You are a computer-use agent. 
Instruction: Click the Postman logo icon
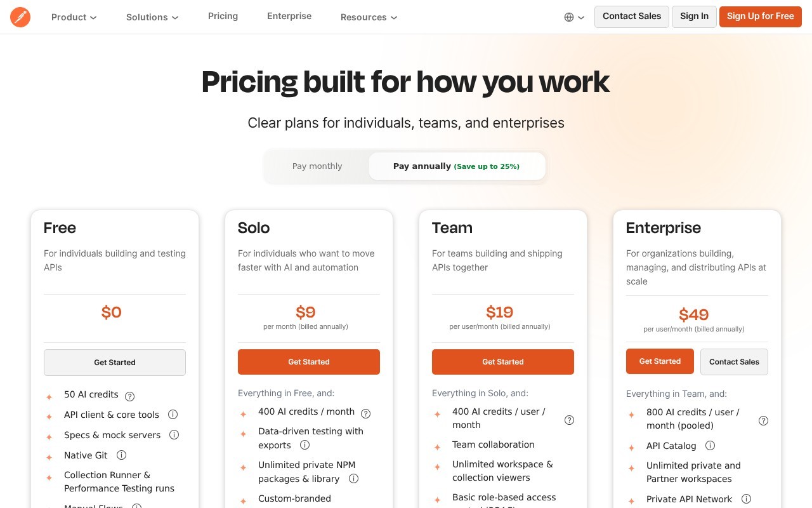click(20, 17)
